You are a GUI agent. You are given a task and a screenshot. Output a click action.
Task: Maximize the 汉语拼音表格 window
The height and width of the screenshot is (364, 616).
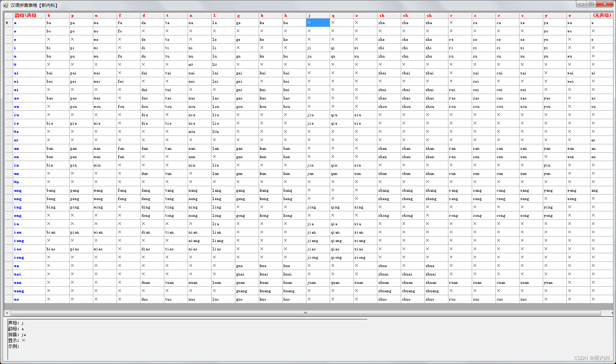(591, 4)
